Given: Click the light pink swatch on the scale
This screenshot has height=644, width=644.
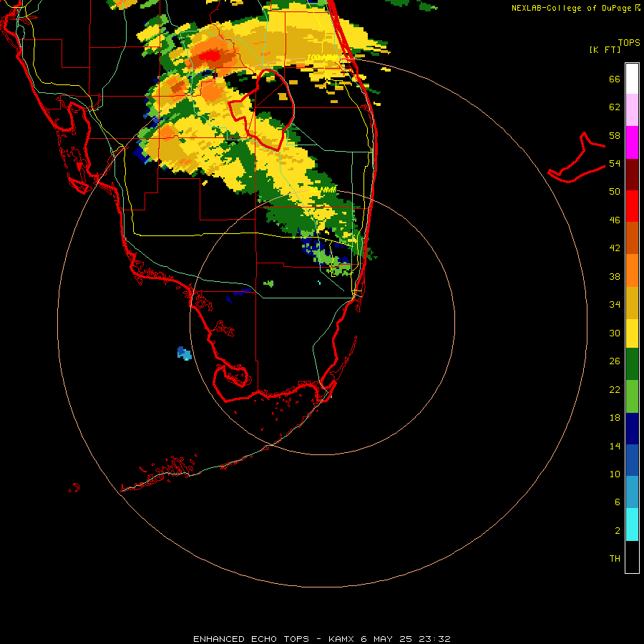Looking at the screenshot, I should pyautogui.click(x=632, y=110).
